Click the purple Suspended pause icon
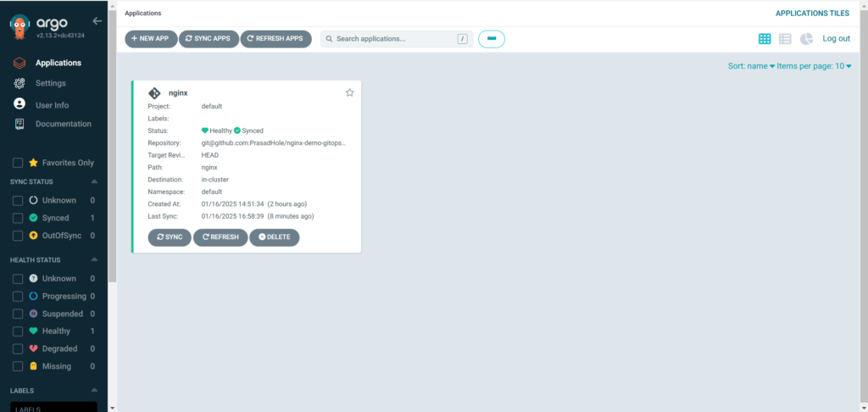Image resolution: width=868 pixels, height=412 pixels. [x=33, y=314]
